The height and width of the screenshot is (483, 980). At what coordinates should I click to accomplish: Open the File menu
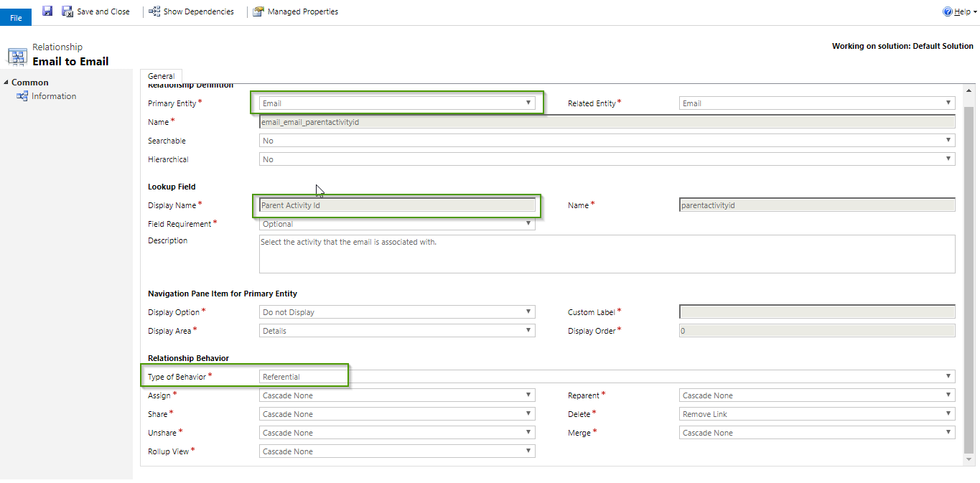(x=16, y=17)
